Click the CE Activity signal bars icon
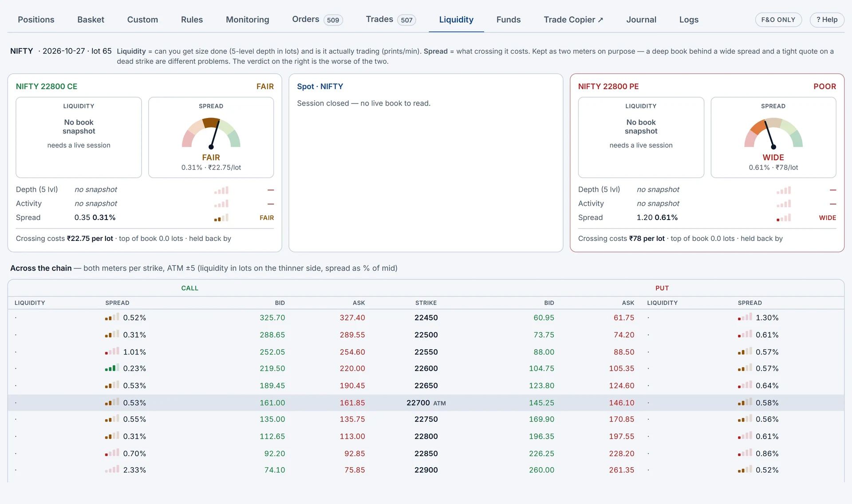This screenshot has height=504, width=852. [x=221, y=204]
